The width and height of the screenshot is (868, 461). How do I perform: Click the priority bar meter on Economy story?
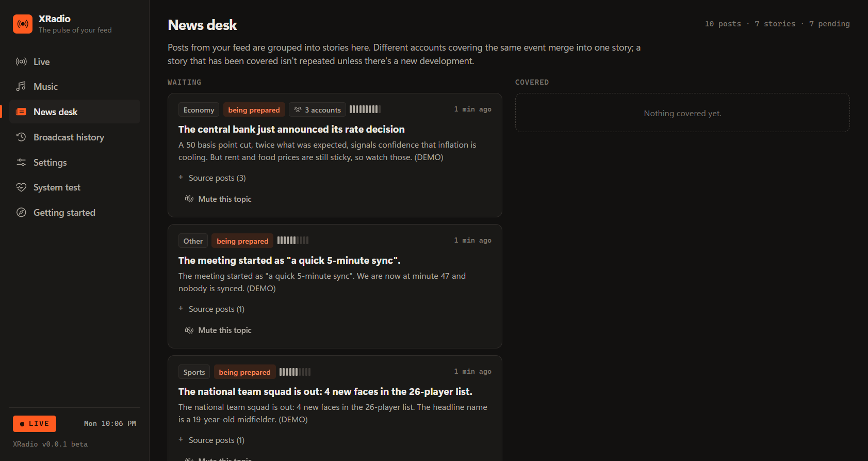[365, 109]
